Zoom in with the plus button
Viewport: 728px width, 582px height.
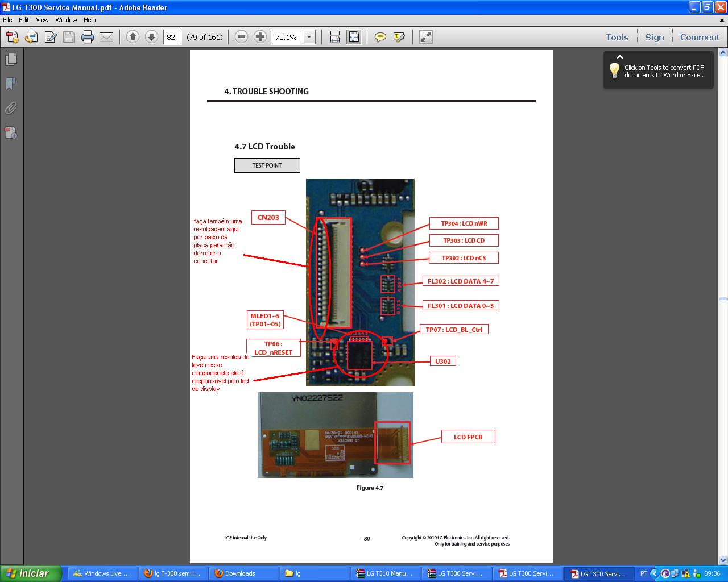tap(260, 37)
